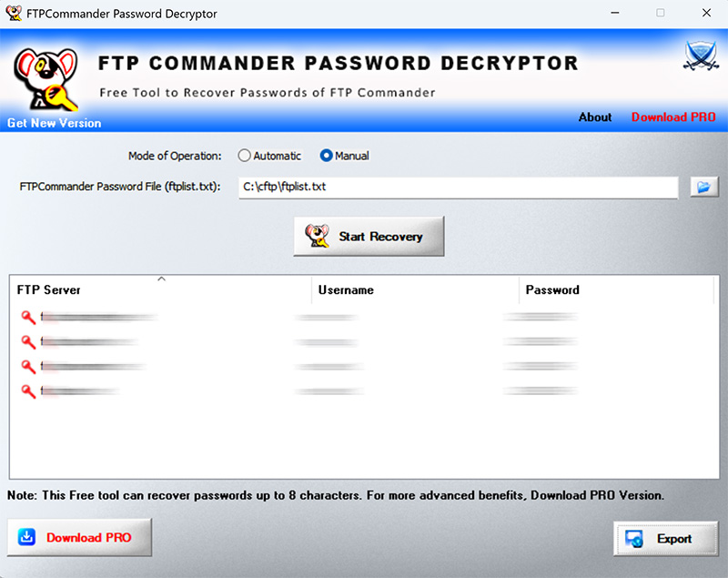
Task: Click the folder browse icon for the password file
Action: [x=704, y=188]
